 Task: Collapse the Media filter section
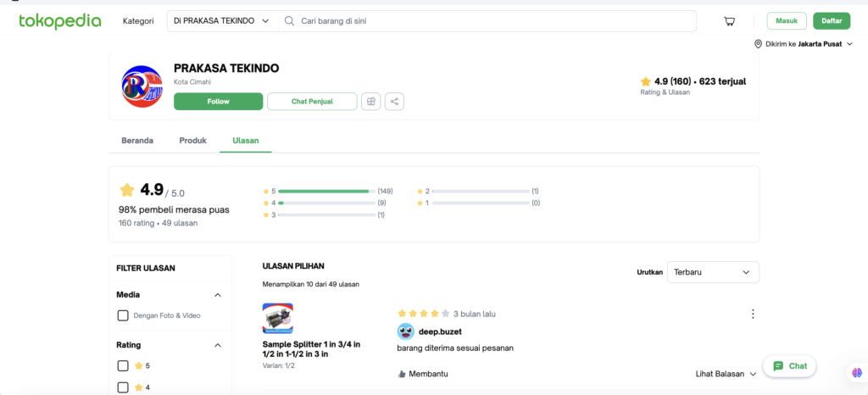point(217,295)
